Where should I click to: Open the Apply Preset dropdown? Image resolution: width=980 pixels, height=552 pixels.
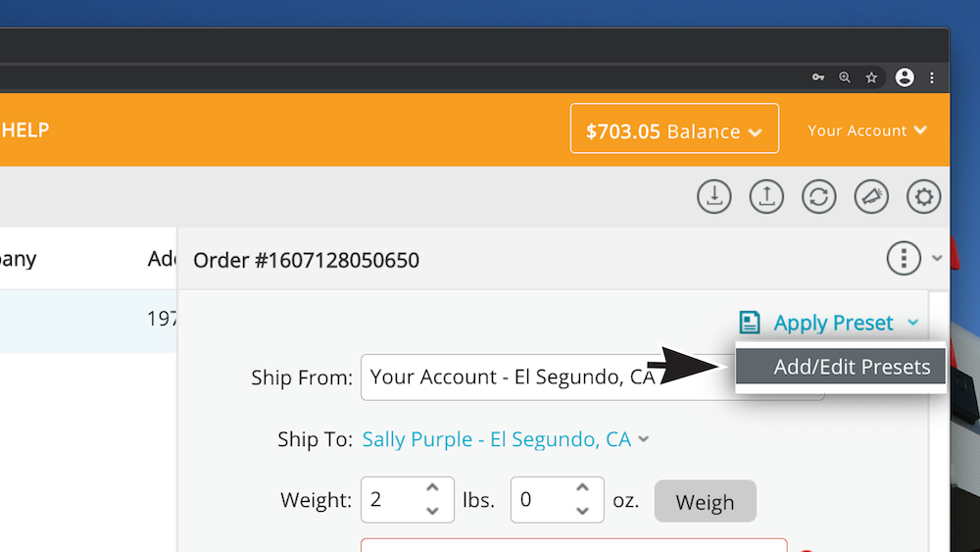[829, 323]
